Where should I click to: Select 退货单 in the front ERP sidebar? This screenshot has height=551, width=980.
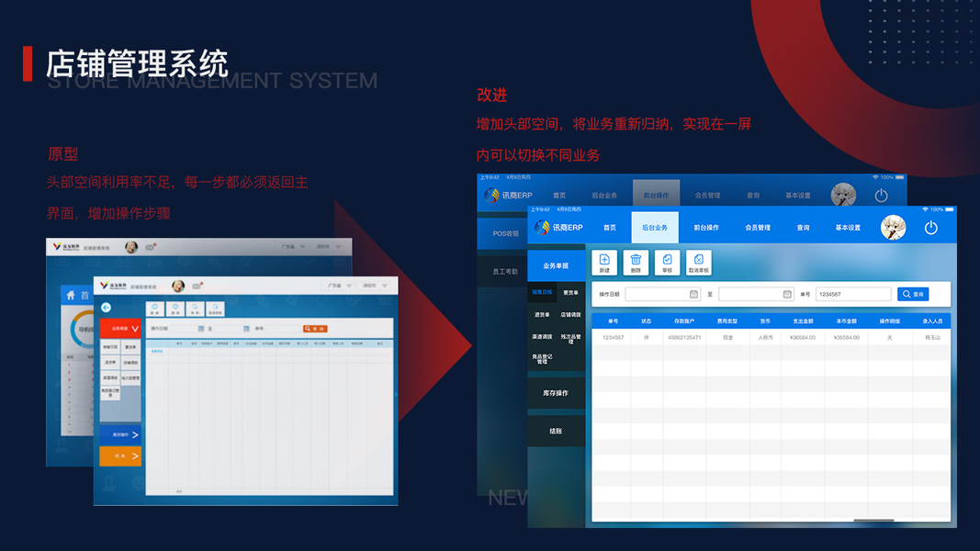pyautogui.click(x=542, y=315)
